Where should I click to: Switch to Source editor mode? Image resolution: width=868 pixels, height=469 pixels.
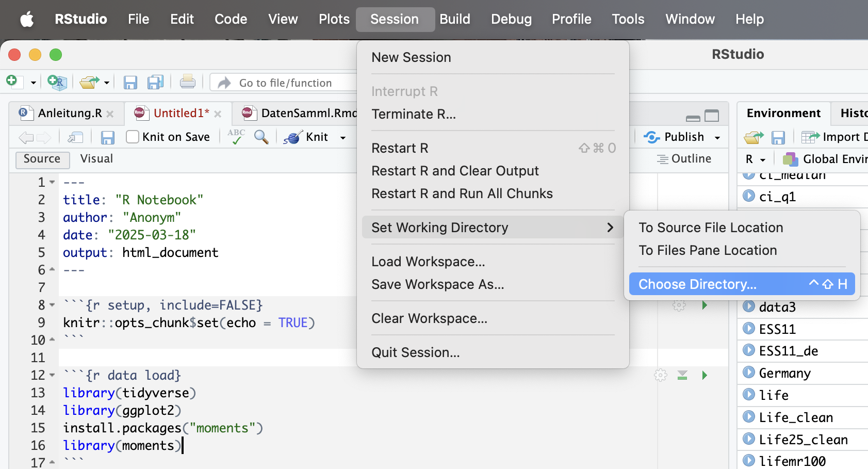[x=42, y=159]
